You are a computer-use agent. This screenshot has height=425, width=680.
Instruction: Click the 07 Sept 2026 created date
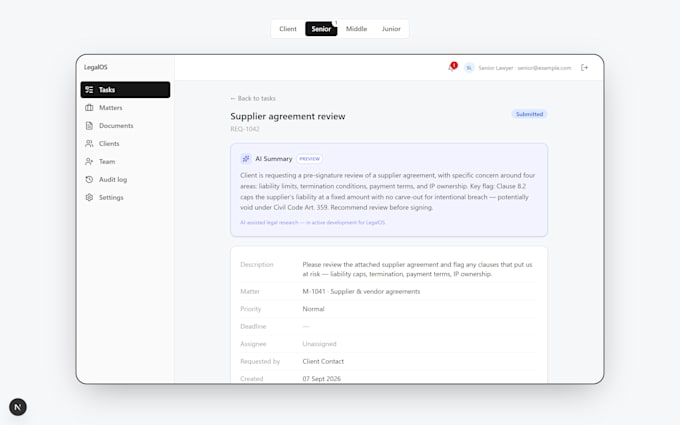(x=321, y=379)
